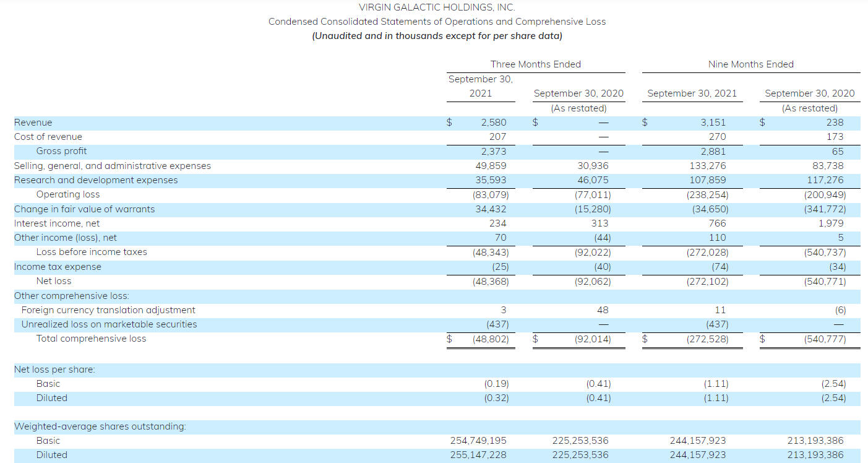Image resolution: width=868 pixels, height=463 pixels.
Task: Select the 'Other income (loss), net' label
Action: (66, 238)
